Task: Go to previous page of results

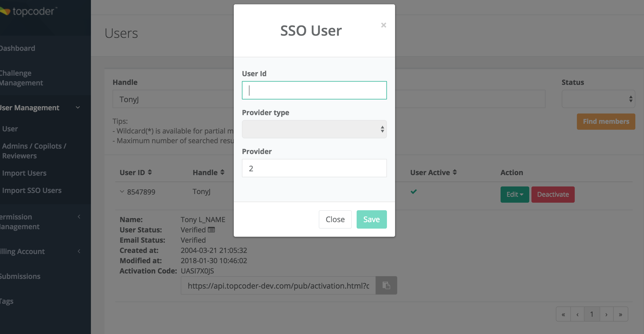Action: point(577,314)
